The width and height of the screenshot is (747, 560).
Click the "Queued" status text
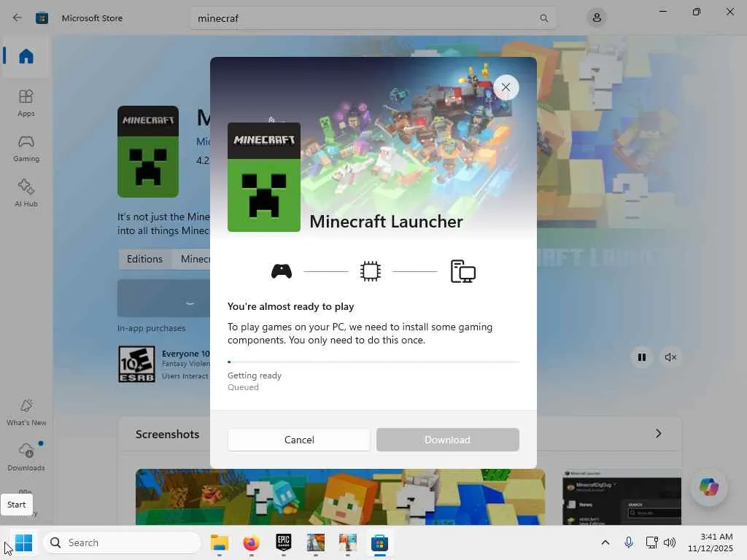point(243,387)
